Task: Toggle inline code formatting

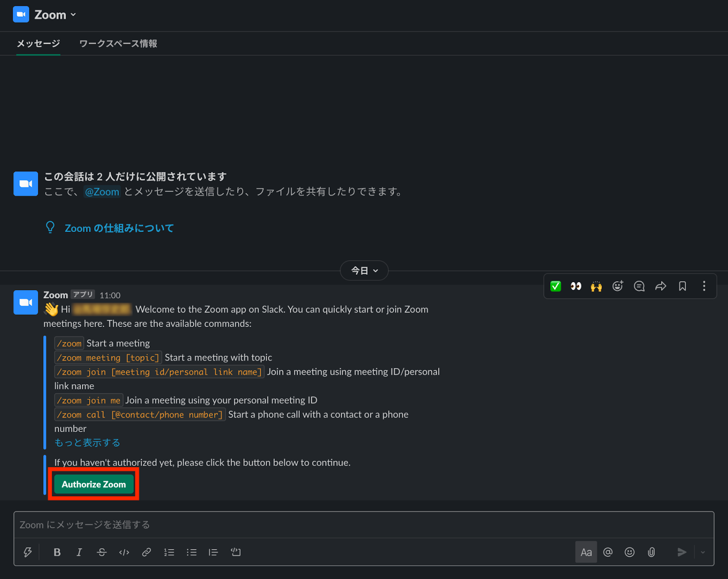Action: click(124, 552)
